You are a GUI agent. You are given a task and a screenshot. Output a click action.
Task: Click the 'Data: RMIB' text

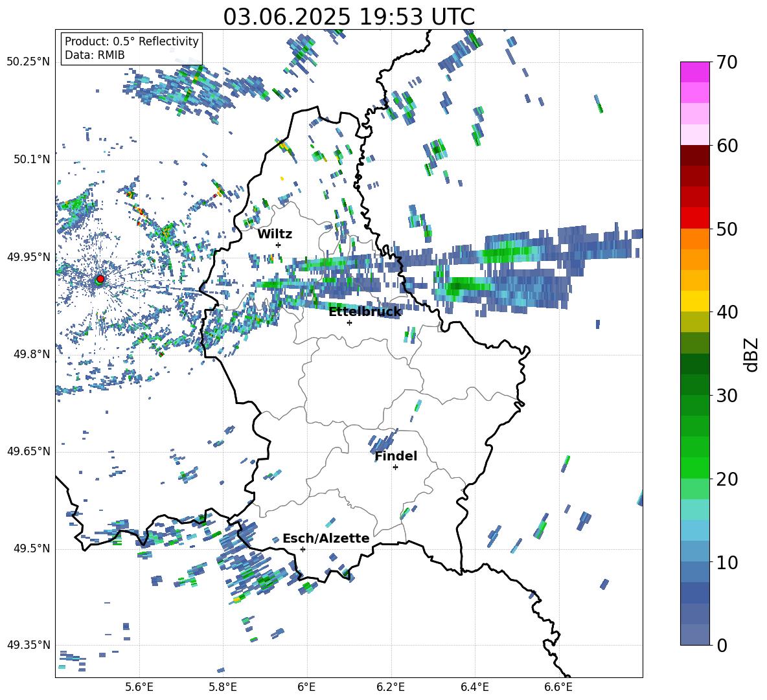pyautogui.click(x=95, y=55)
